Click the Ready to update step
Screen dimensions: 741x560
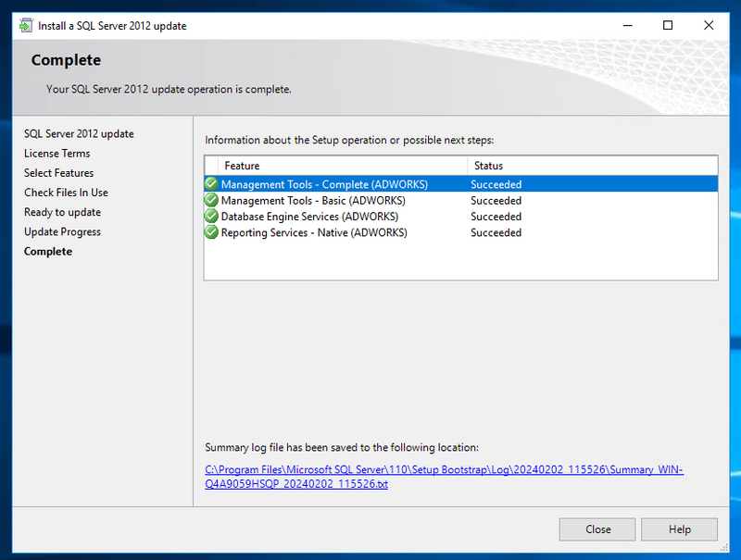[62, 212]
